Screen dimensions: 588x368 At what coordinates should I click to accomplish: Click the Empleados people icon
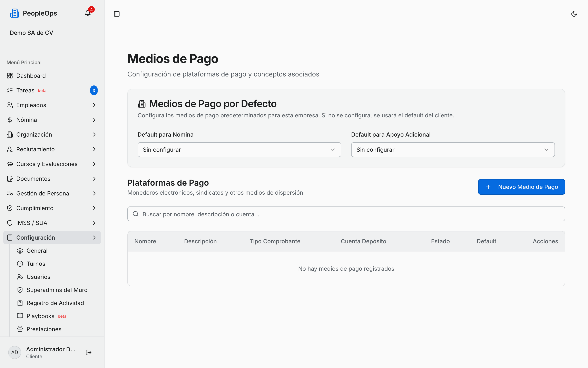point(10,105)
